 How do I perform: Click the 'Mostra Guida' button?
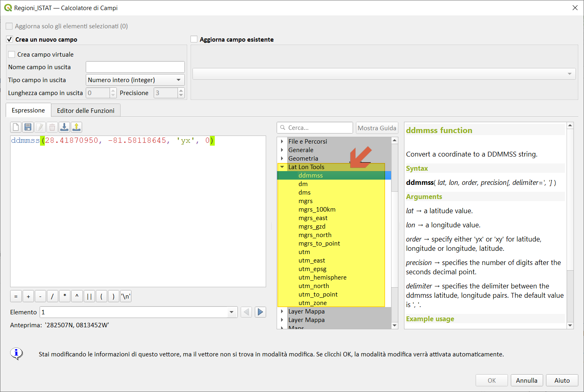tap(377, 127)
